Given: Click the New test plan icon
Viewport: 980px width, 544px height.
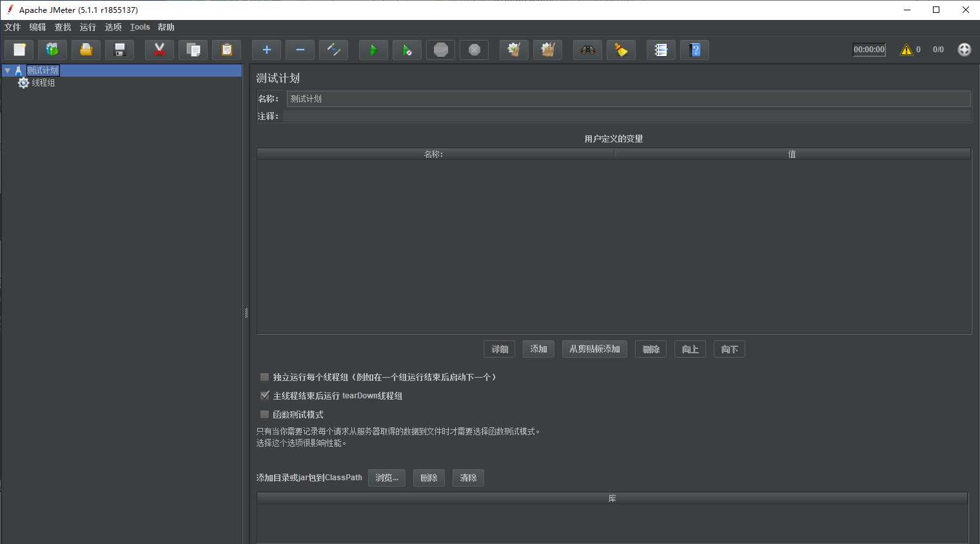Looking at the screenshot, I should click(19, 50).
